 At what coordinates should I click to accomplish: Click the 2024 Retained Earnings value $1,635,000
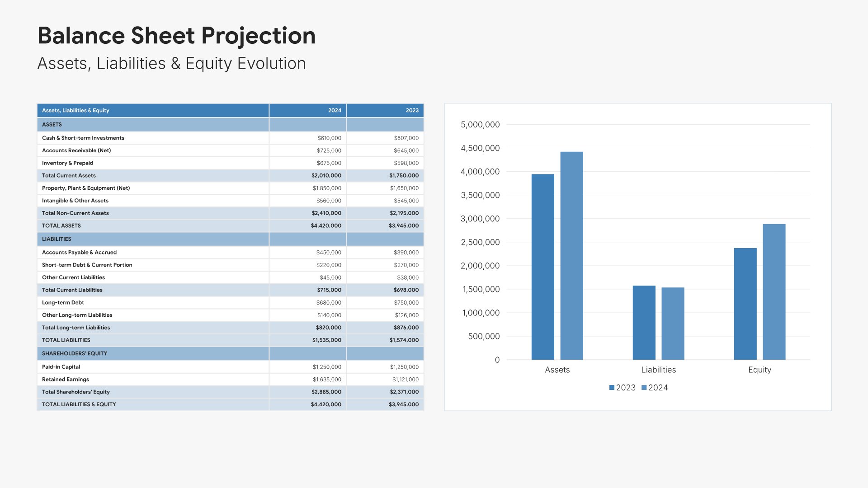327,380
